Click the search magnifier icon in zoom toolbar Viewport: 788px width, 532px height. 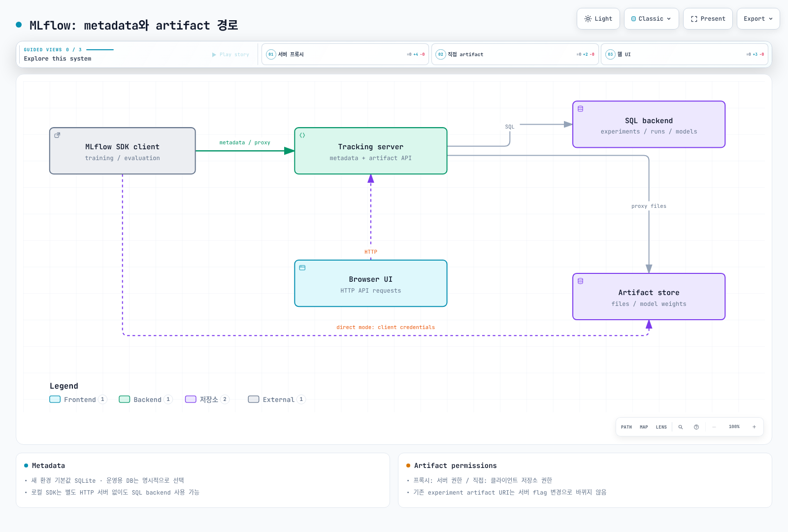[681, 427]
